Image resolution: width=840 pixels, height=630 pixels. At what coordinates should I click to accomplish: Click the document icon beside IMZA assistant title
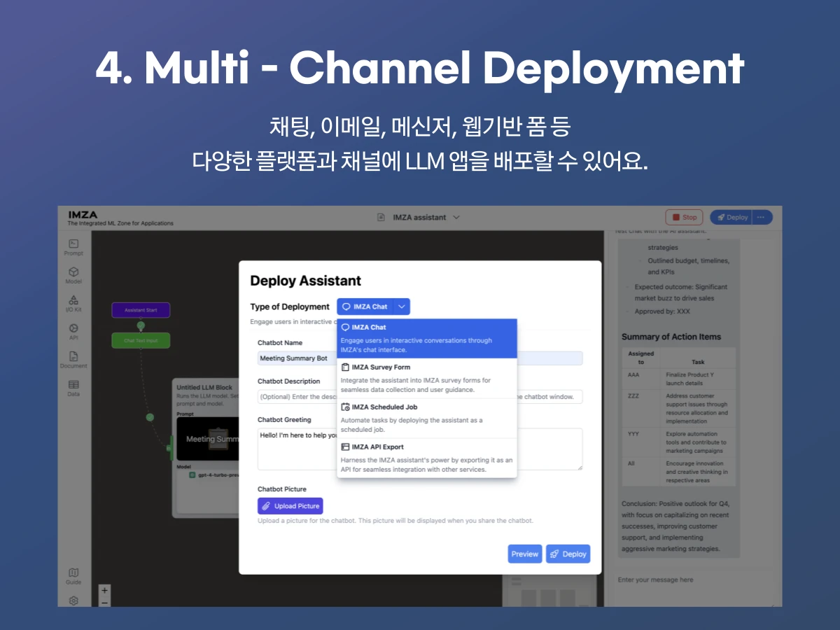pos(381,218)
